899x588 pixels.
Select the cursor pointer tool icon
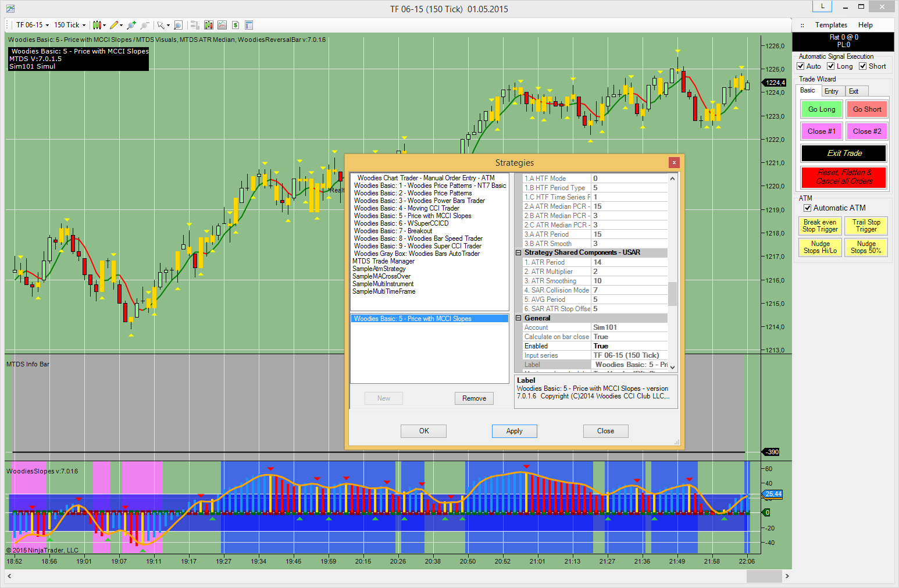(161, 25)
